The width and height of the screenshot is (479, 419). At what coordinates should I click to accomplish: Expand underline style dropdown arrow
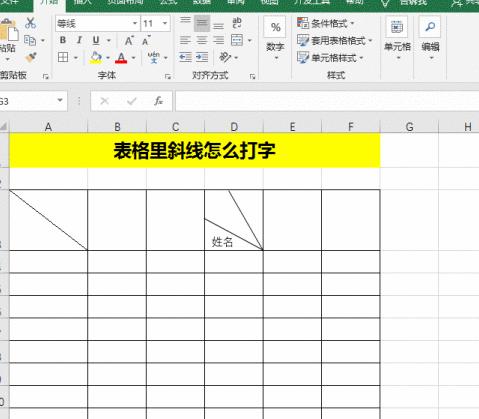[109, 41]
